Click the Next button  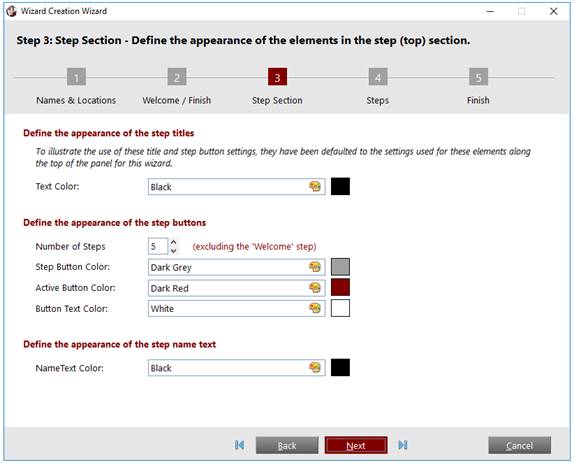click(356, 445)
